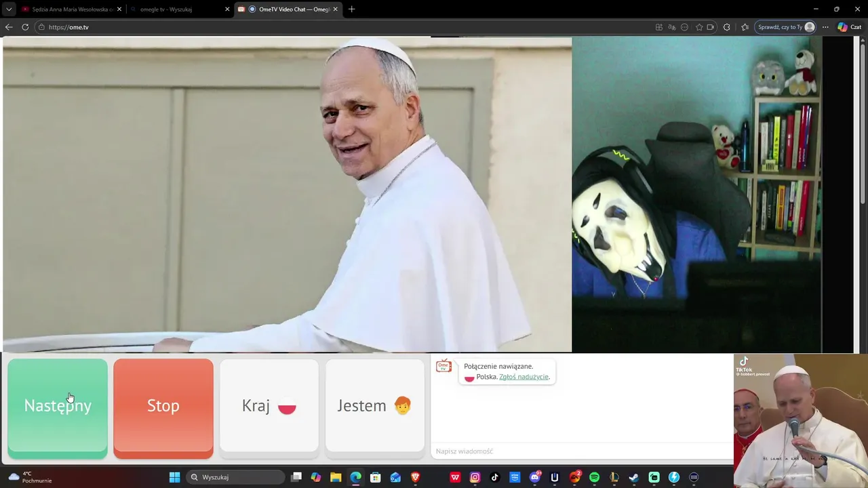The width and height of the screenshot is (868, 488).
Task: Open WPS Office from taskbar
Action: (x=455, y=477)
